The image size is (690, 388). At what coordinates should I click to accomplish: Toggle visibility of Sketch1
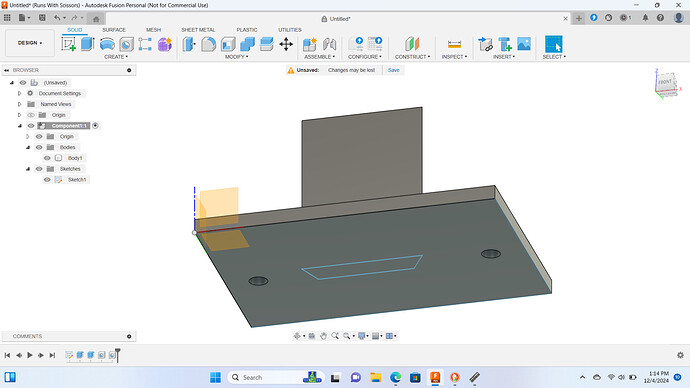47,179
